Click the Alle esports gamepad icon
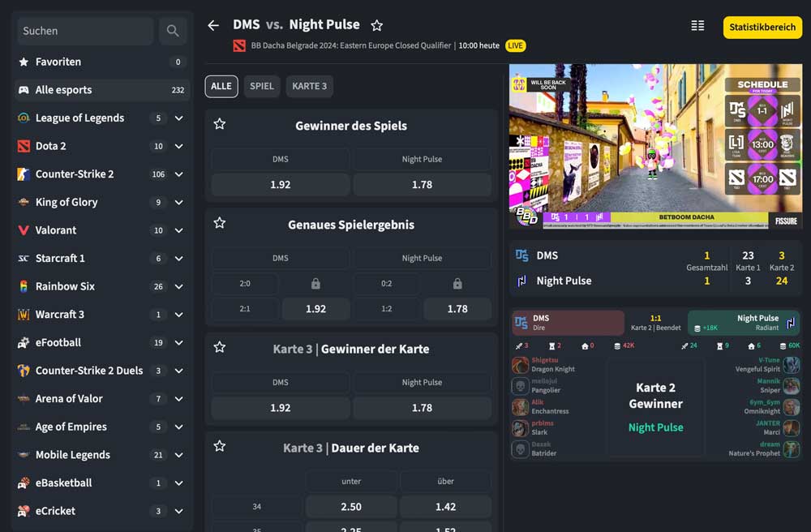The height and width of the screenshot is (532, 811). pos(24,90)
